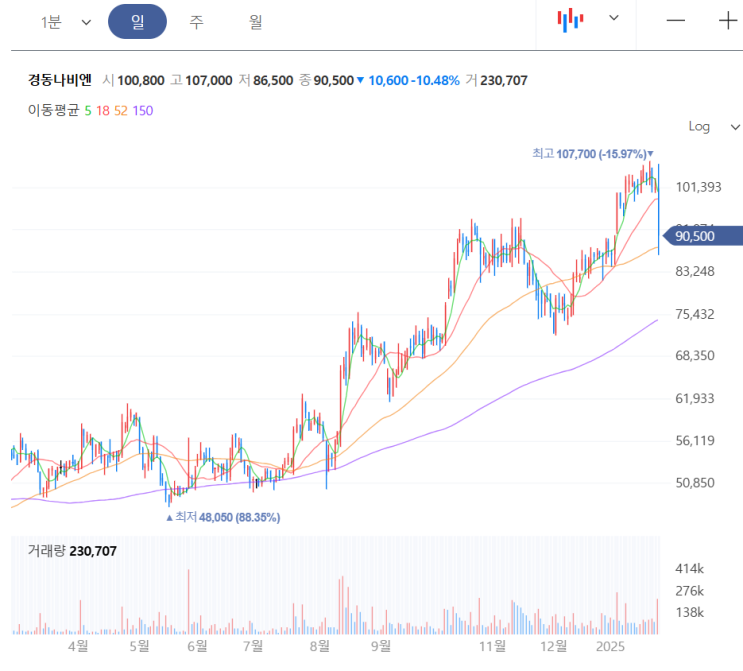Open the Log scale dropdown

click(714, 127)
